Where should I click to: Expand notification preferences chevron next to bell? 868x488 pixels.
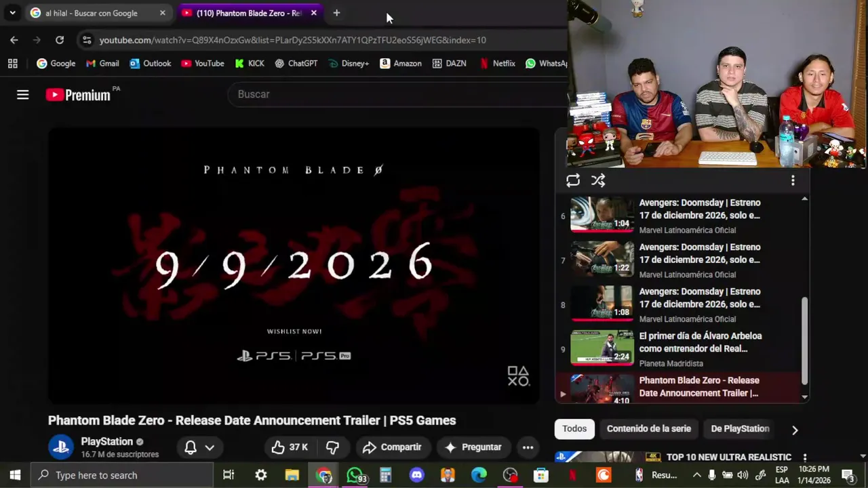[210, 447]
